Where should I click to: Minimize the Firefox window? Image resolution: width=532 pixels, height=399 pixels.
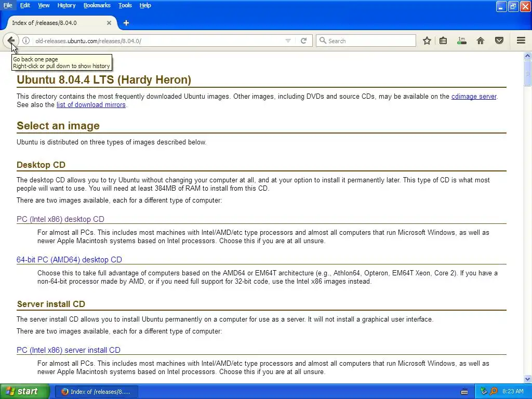point(501,6)
